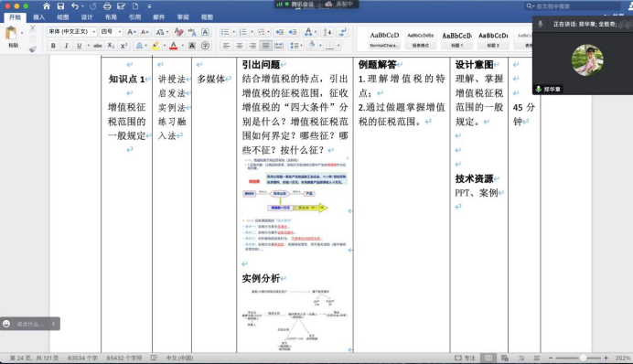Click the Home icon in the title bar
Viewport: 633px width, 364px height.
[x=47, y=6]
